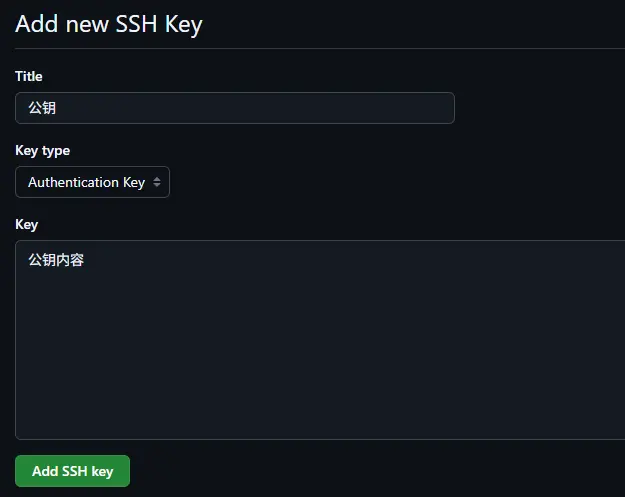
Task: Click the 'Key type' label
Action: tap(42, 150)
